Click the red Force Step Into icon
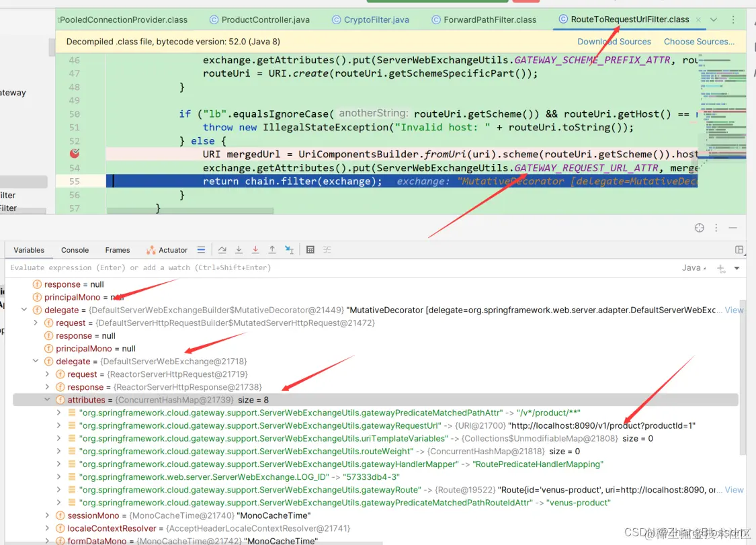 (x=255, y=249)
